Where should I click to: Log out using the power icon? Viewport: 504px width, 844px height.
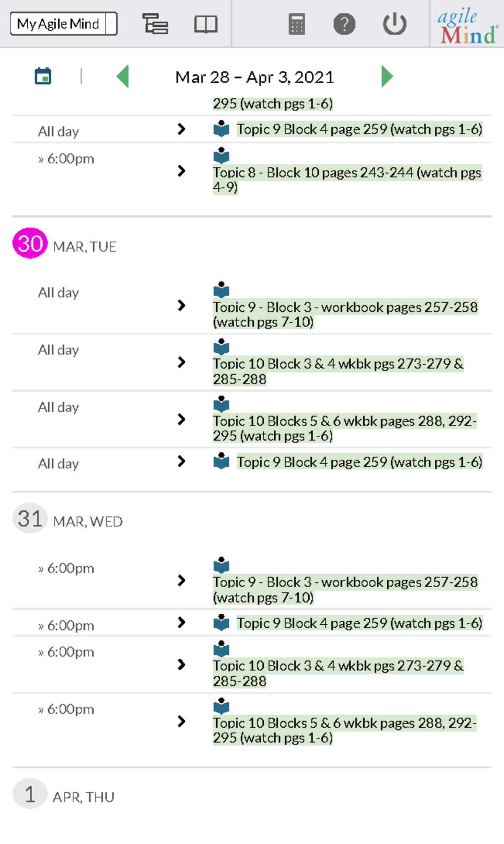[394, 24]
